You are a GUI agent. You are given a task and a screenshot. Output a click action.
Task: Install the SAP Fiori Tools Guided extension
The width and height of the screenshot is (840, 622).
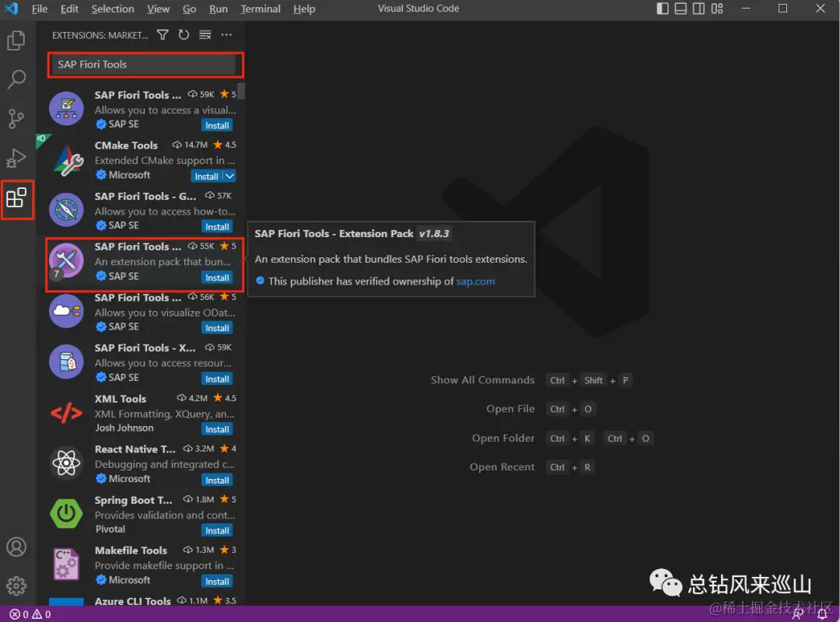[x=217, y=226]
